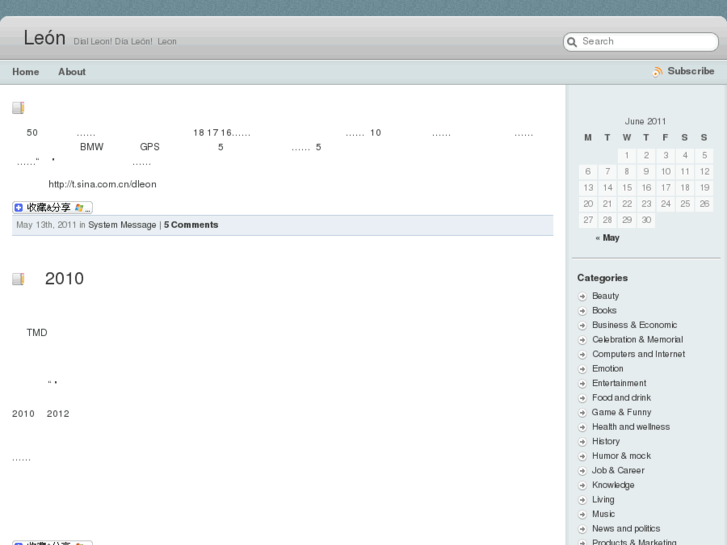Click the arrow bullet next to Celebration & Memorial

[x=582, y=340]
